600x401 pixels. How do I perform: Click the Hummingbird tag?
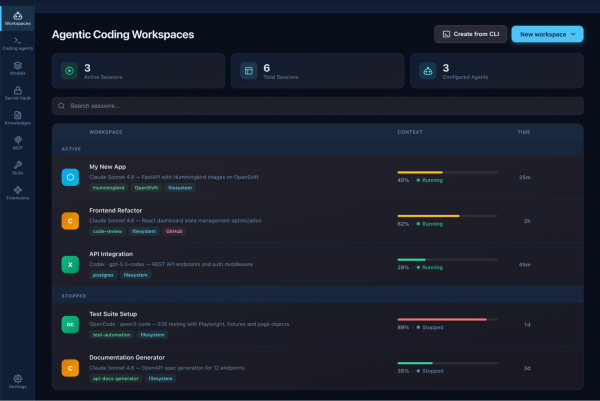tap(108, 188)
